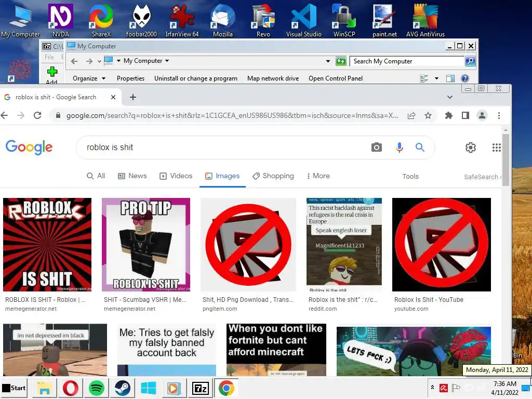
Task: Open the AVG AntiVirus desktop shortcut
Action: 425,20
